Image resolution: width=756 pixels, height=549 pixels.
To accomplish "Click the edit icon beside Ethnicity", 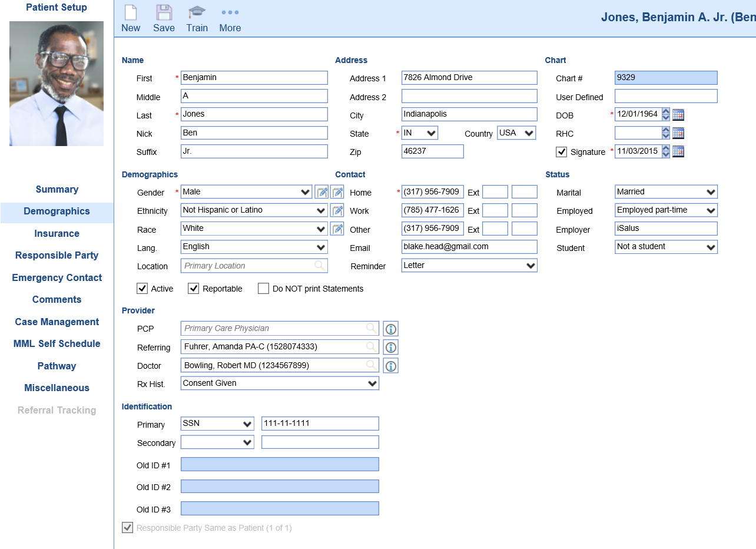I will pyautogui.click(x=337, y=210).
